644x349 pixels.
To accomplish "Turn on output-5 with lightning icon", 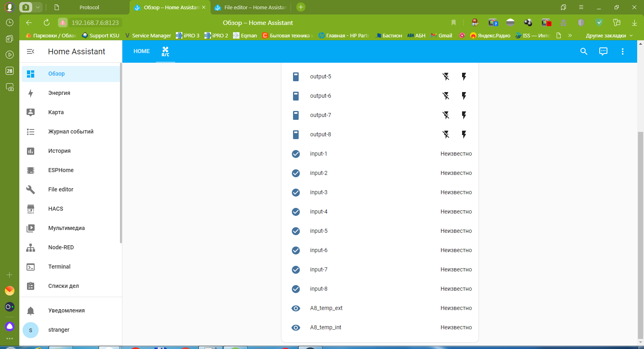I will [464, 76].
